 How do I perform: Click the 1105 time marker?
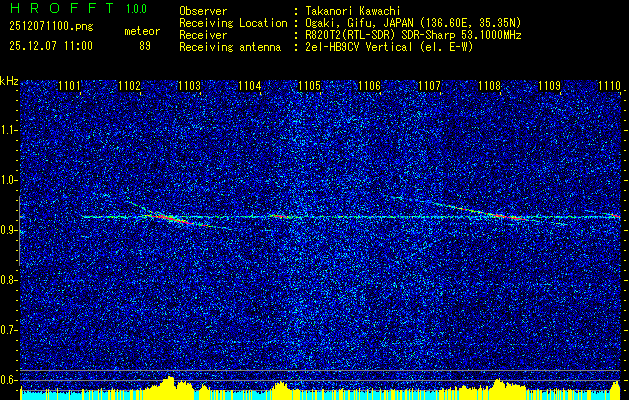tap(310, 85)
